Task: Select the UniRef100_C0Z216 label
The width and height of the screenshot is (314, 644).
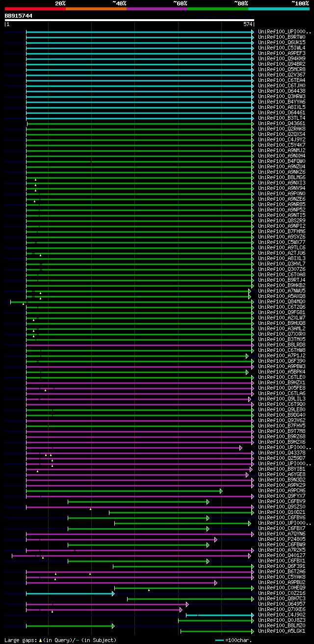Action: pos(282,593)
